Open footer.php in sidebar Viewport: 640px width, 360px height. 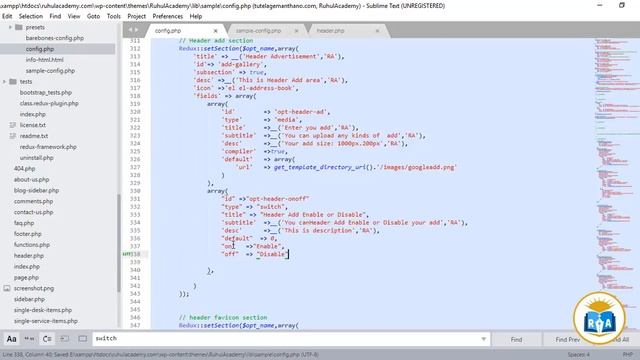[x=28, y=234]
